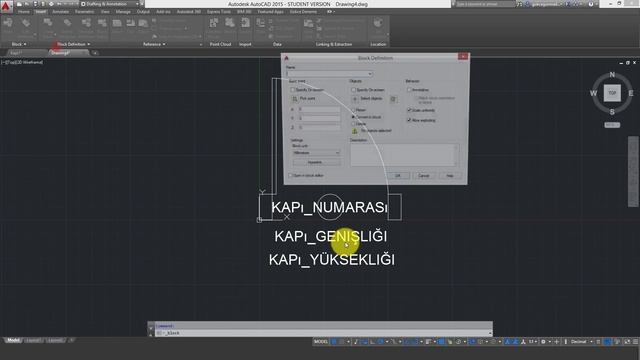
Task: Open the Annotate ribbon tab
Action: [60, 12]
